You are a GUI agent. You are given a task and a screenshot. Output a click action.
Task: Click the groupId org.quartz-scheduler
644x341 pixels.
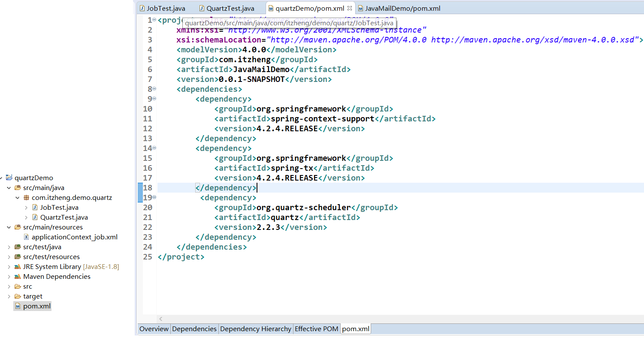click(x=304, y=208)
